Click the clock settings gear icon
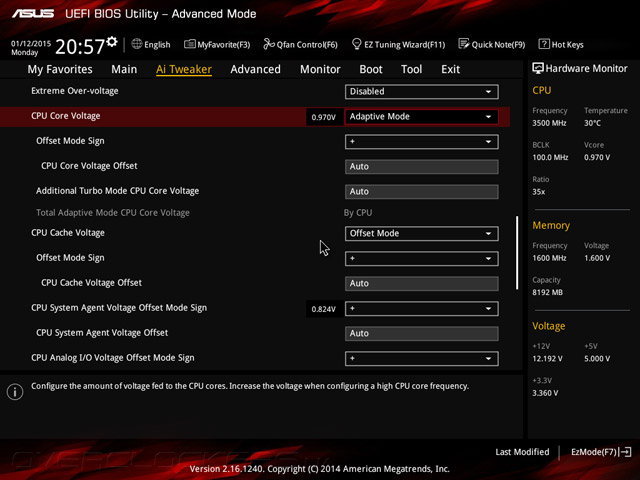The image size is (640, 480). click(111, 41)
